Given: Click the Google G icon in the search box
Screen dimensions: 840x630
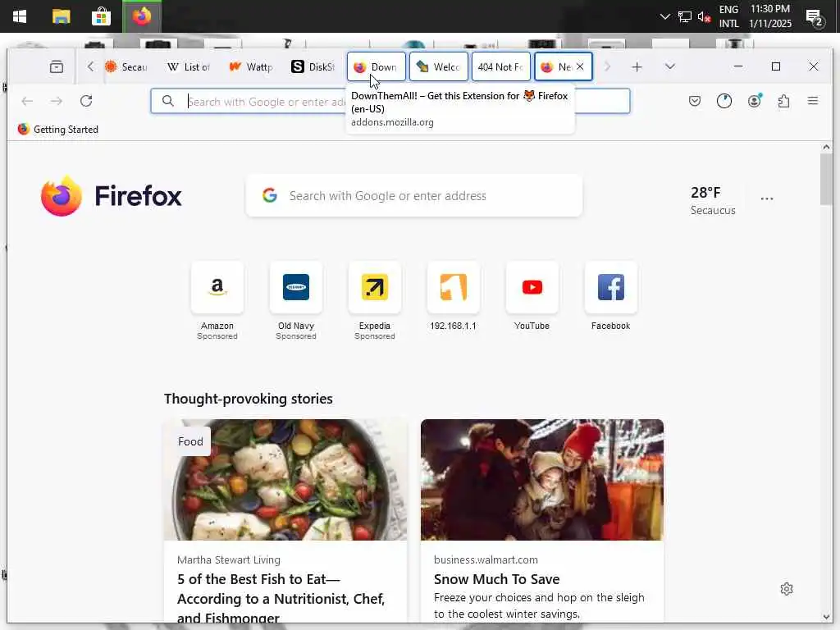Looking at the screenshot, I should (x=269, y=195).
